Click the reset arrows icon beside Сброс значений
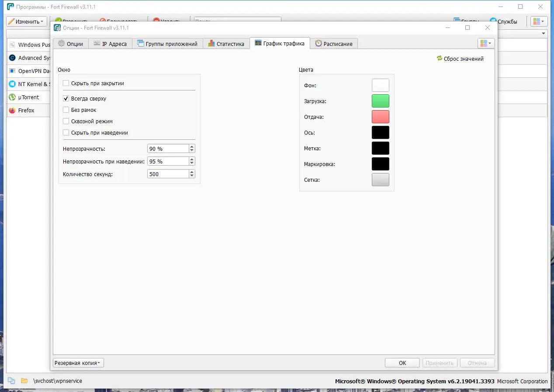This screenshot has width=554, height=392. [x=440, y=59]
